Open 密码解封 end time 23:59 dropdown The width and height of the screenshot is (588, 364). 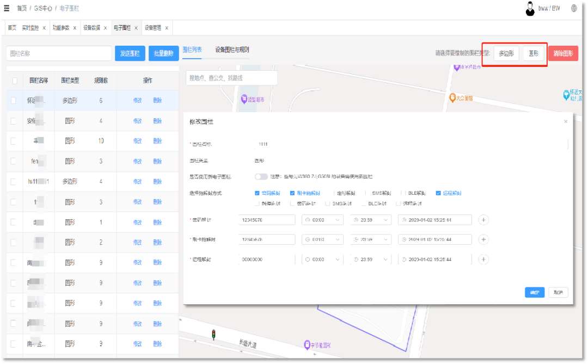click(371, 220)
